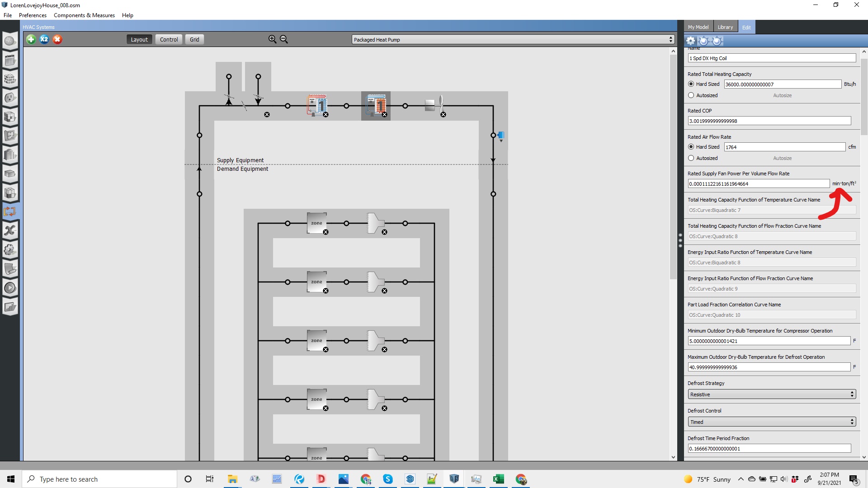
Task: Zoom out of the HVAC diagram
Action: 284,39
